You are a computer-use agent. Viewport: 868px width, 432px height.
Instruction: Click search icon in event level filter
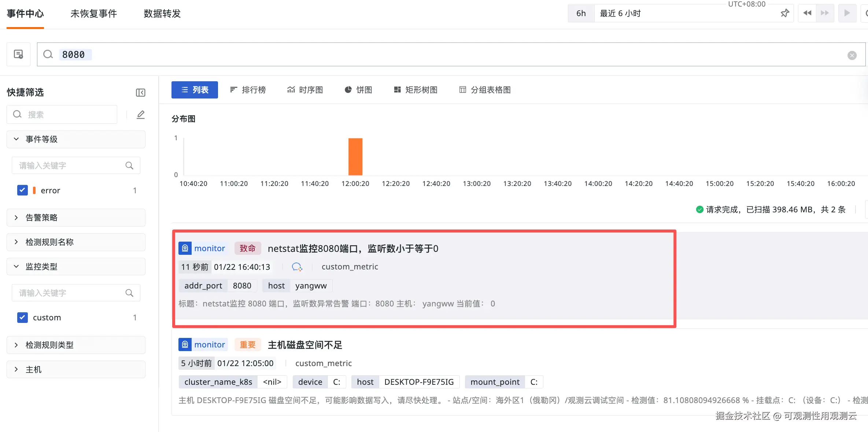[129, 165]
